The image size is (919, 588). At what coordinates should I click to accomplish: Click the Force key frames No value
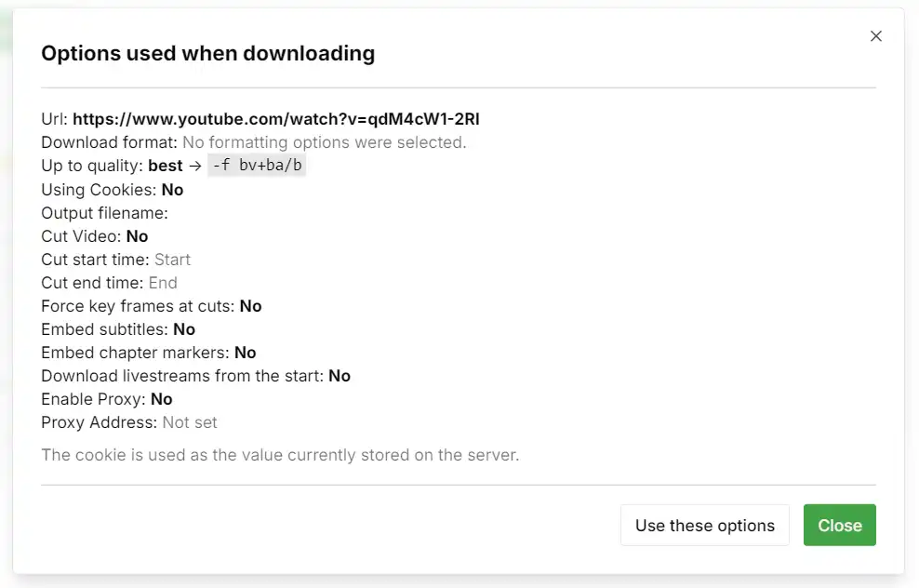pyautogui.click(x=250, y=306)
